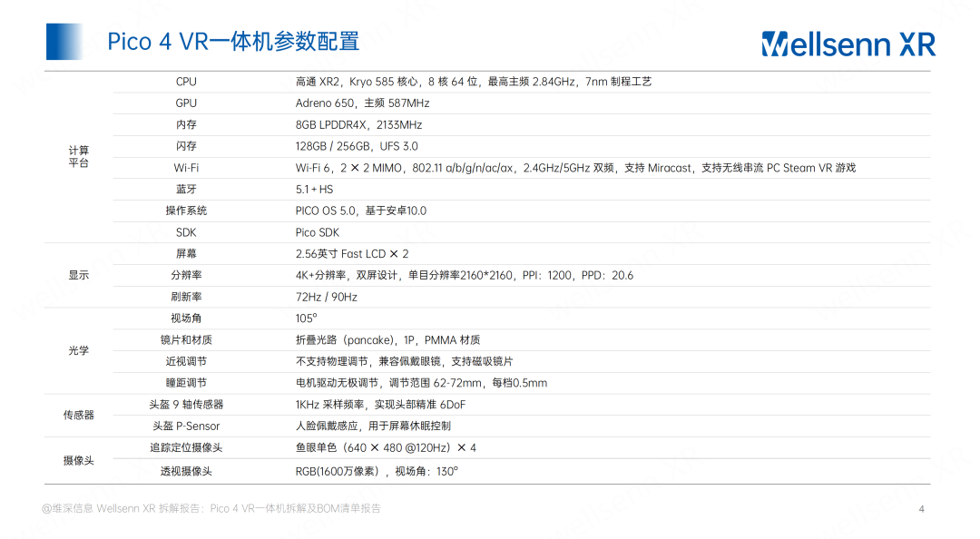Click the Wi-Fi 6 description text
980x539 pixels.
(x=575, y=168)
